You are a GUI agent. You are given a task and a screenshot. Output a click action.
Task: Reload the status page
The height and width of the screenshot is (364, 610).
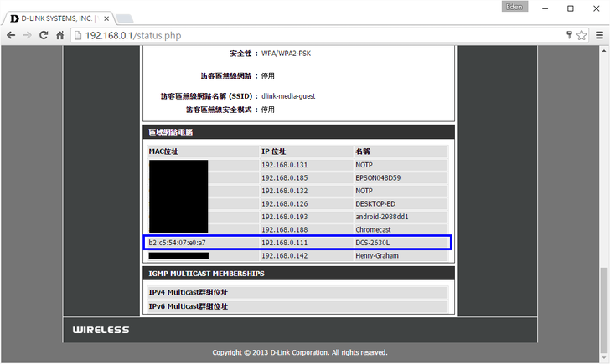tap(44, 35)
